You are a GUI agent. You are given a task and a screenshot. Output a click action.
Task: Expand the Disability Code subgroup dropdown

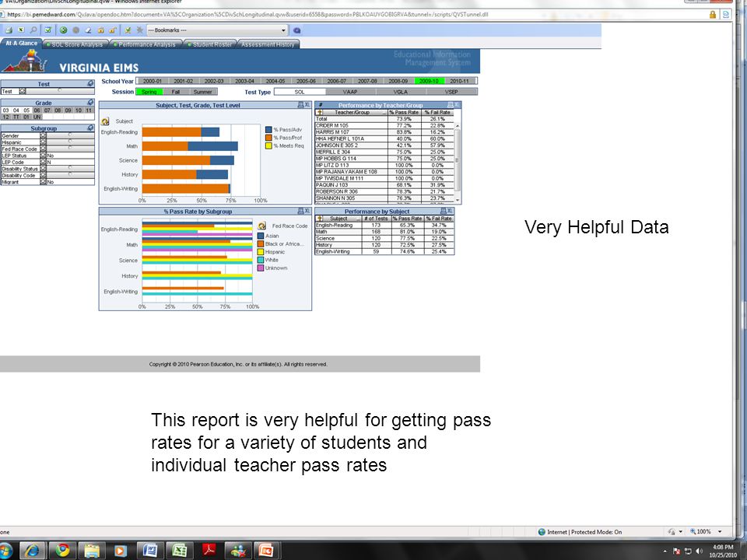[x=43, y=175]
